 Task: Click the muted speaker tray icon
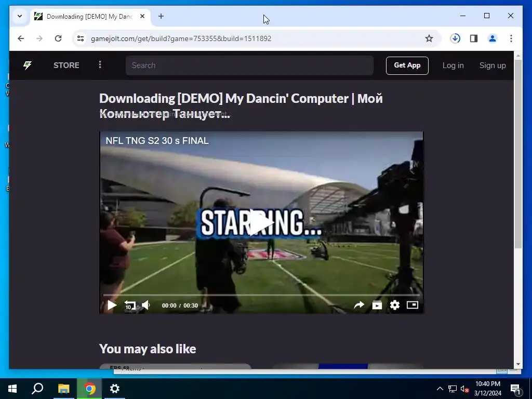(464, 389)
